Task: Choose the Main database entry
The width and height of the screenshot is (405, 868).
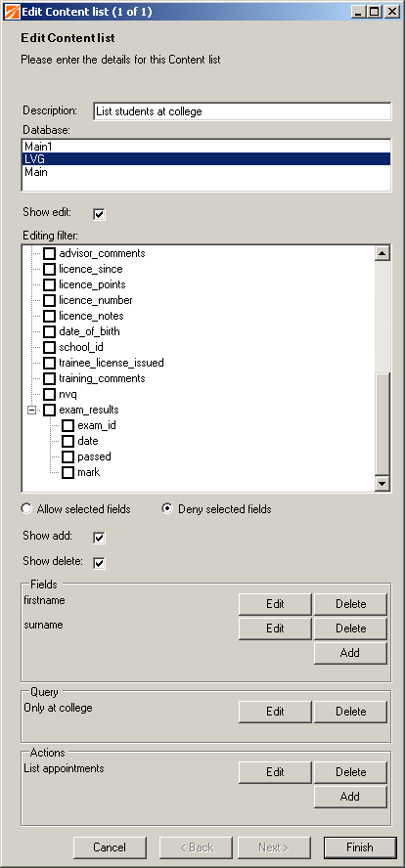Action: click(206, 172)
